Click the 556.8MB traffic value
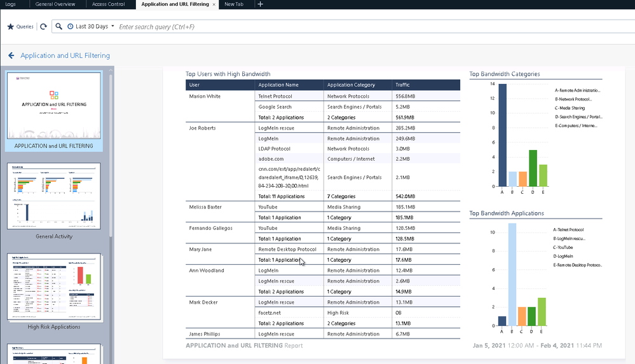Viewport: 635px width, 364px height. [406, 97]
